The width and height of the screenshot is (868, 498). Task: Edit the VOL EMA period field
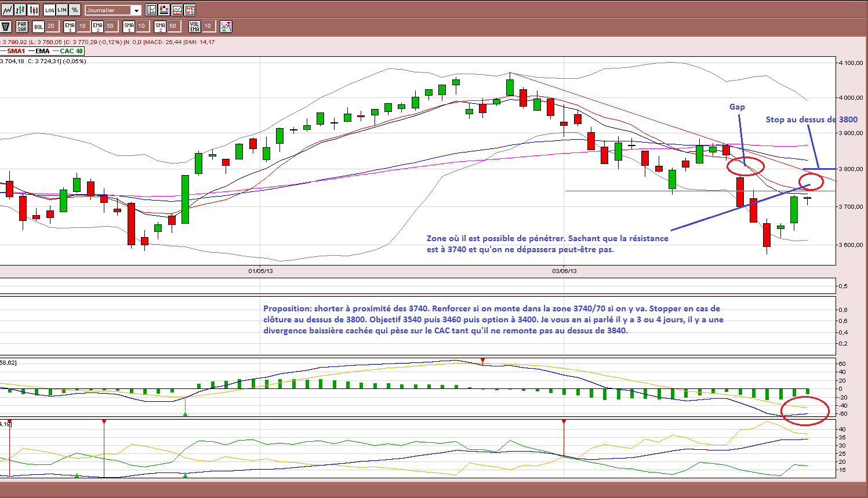pyautogui.click(x=208, y=26)
